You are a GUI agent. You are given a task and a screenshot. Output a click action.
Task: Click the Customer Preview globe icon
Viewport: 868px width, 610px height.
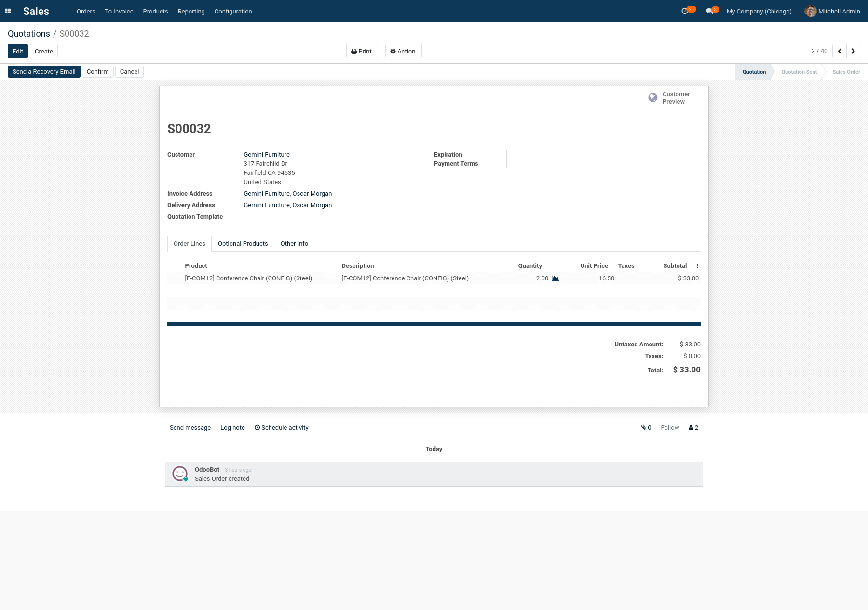[653, 97]
